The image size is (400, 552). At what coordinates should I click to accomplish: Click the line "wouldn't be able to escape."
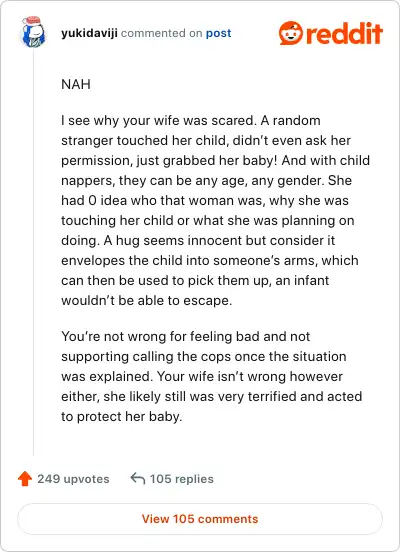coord(146,300)
